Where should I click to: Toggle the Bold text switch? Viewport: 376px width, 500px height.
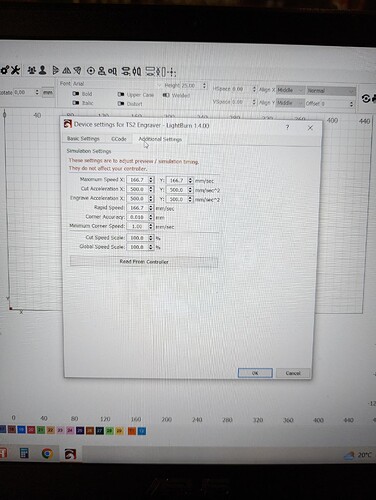(76, 94)
